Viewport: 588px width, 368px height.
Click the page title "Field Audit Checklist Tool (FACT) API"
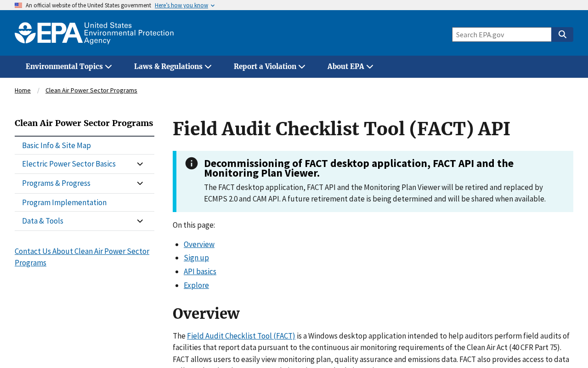click(x=341, y=129)
